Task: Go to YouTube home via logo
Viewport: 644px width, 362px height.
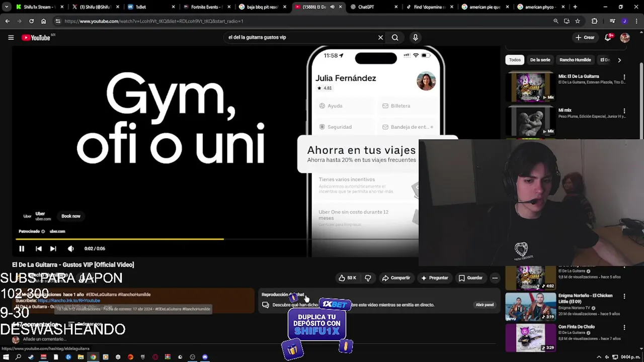Action: [x=36, y=37]
